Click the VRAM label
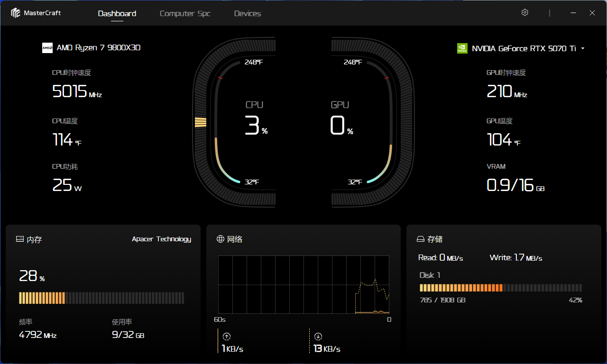Viewport: 607px width, 364px height. pyautogui.click(x=497, y=166)
